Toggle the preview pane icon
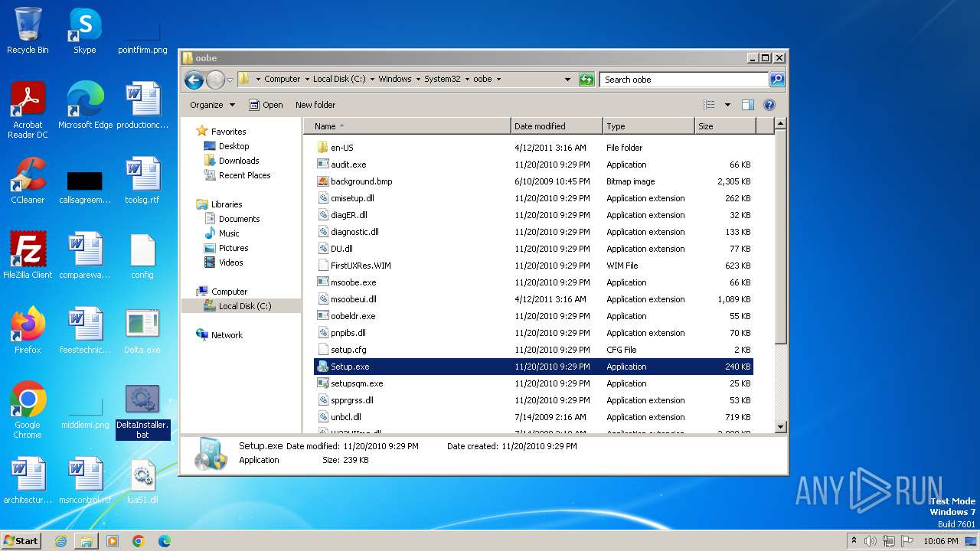This screenshot has height=551, width=980. [748, 105]
